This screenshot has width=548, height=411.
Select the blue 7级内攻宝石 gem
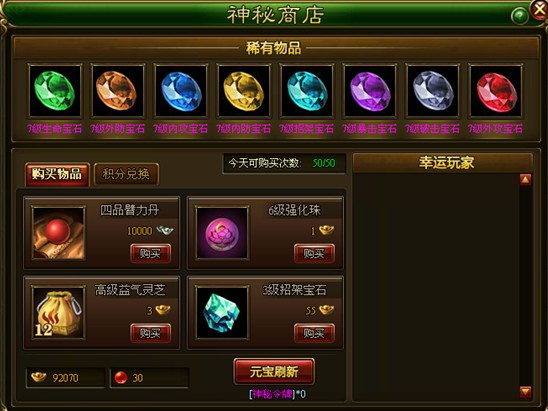181,91
